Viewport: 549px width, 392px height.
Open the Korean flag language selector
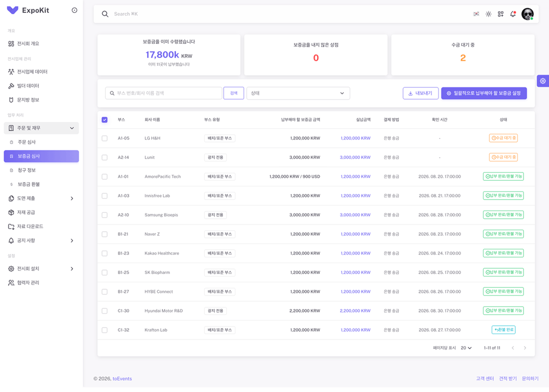[476, 14]
